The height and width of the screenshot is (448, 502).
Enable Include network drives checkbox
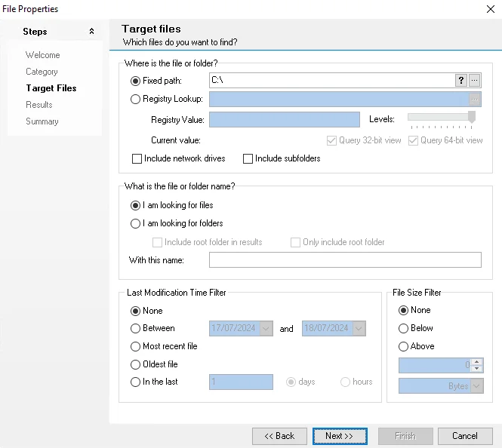(x=137, y=158)
